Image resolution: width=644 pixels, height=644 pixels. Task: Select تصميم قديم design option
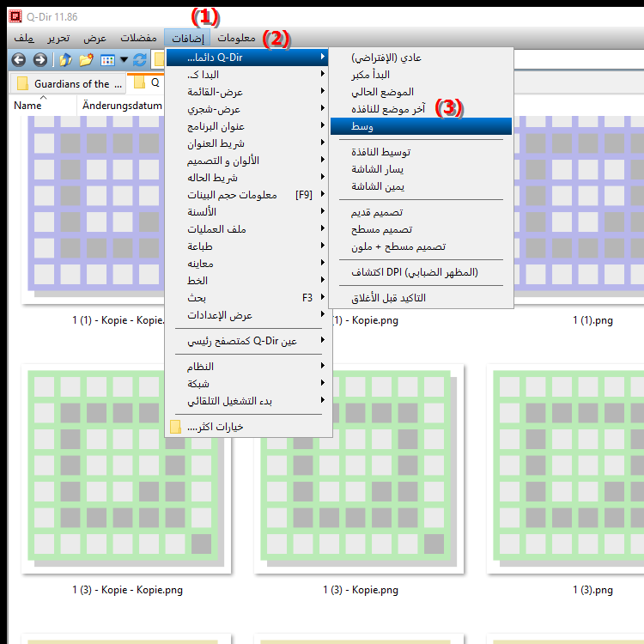click(421, 212)
